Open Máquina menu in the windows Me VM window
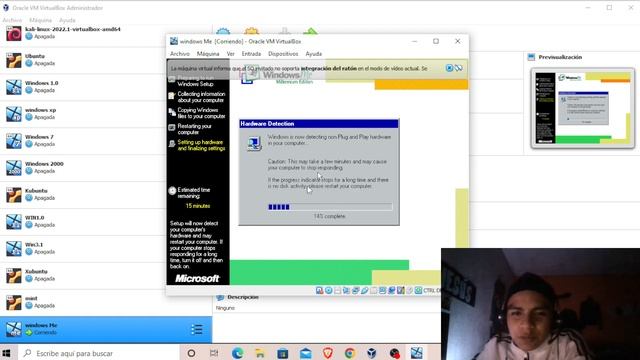Viewport: 640px width, 360px height. click(208, 53)
